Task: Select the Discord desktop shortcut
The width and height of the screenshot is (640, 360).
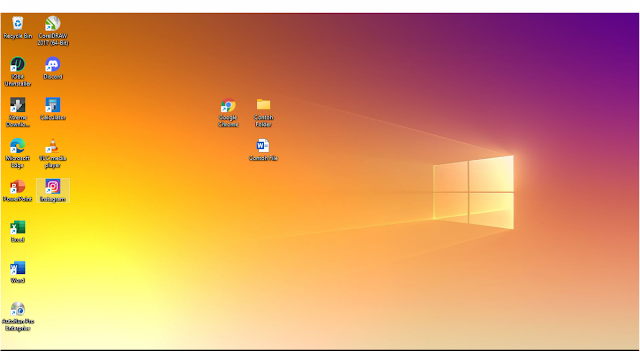Action: click(53, 68)
